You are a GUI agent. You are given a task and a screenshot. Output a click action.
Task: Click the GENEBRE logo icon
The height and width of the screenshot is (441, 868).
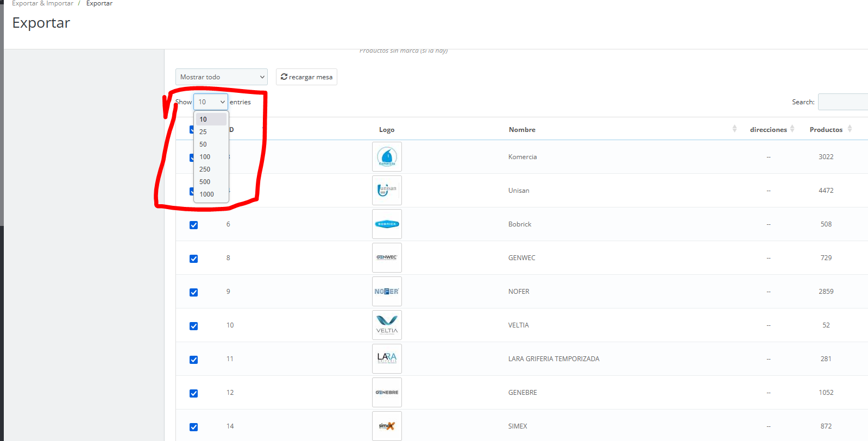point(387,393)
